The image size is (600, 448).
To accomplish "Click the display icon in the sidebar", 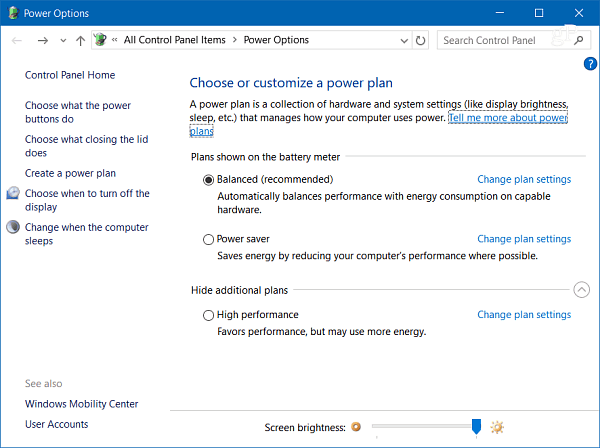I will tap(13, 193).
